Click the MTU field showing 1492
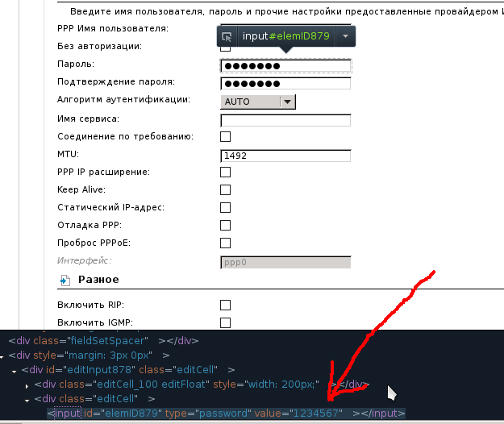This screenshot has width=504, height=424. tap(285, 156)
